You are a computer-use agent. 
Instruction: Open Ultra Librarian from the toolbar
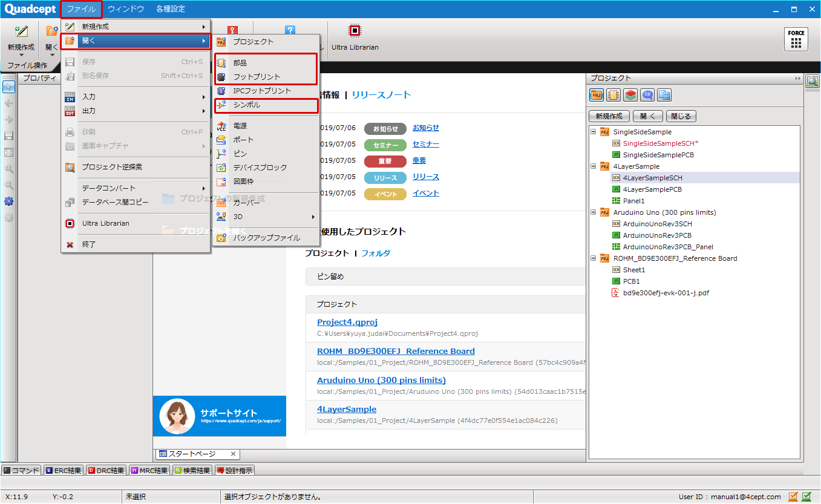355,33
